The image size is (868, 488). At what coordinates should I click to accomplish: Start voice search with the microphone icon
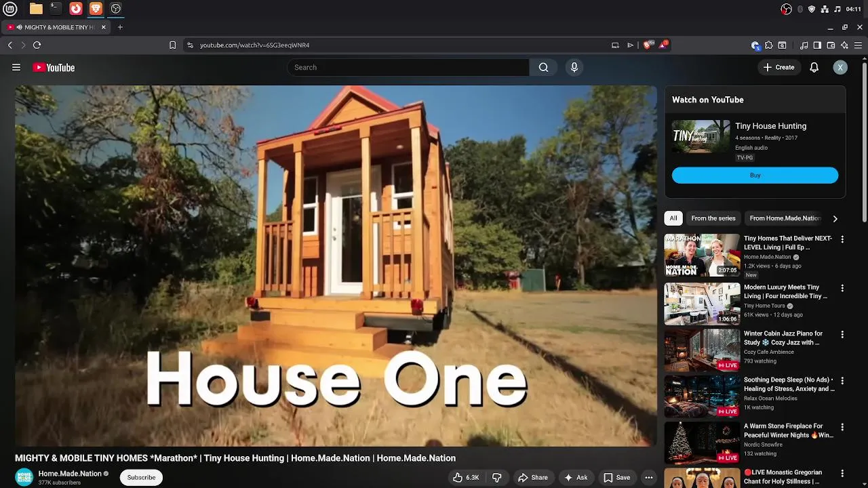click(x=574, y=67)
